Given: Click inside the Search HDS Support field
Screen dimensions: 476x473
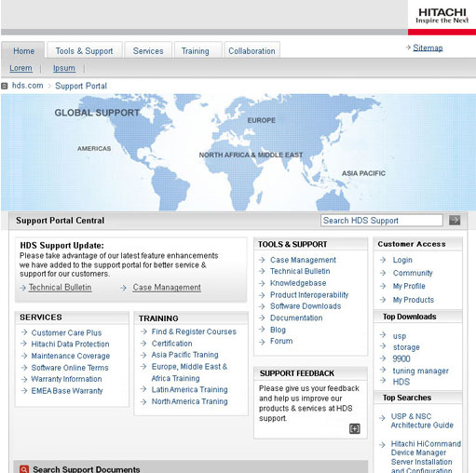Looking at the screenshot, I should (x=382, y=221).
